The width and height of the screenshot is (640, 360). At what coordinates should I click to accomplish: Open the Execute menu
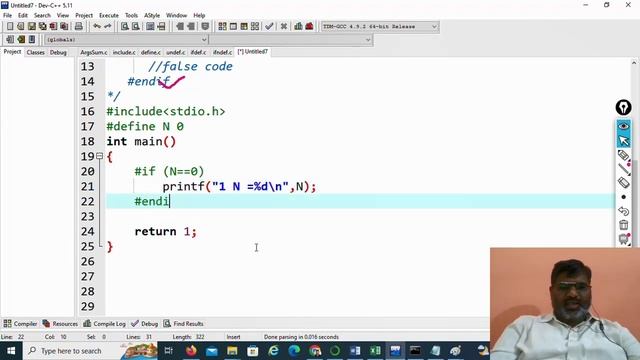[109, 15]
